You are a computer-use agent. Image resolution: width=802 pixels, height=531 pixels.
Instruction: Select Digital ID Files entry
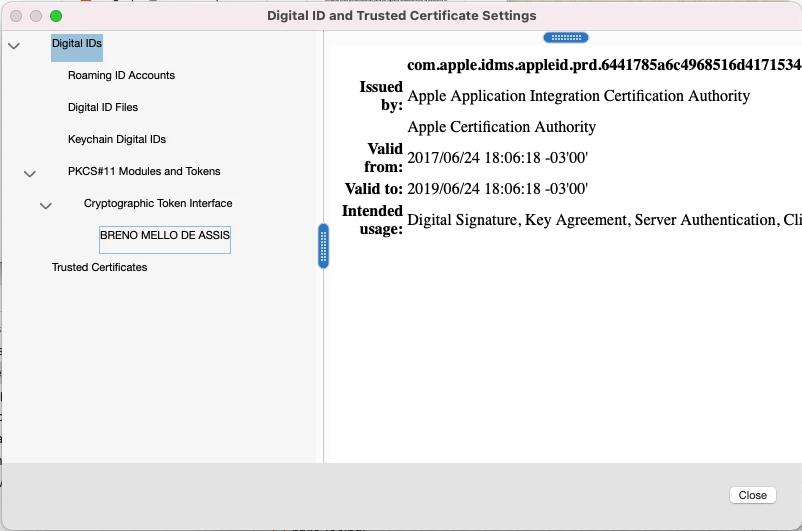(x=103, y=107)
